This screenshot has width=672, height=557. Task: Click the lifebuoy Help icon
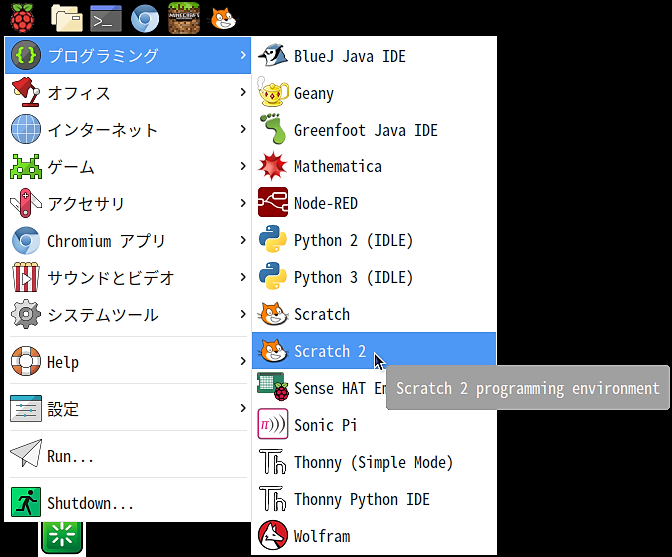click(x=26, y=361)
